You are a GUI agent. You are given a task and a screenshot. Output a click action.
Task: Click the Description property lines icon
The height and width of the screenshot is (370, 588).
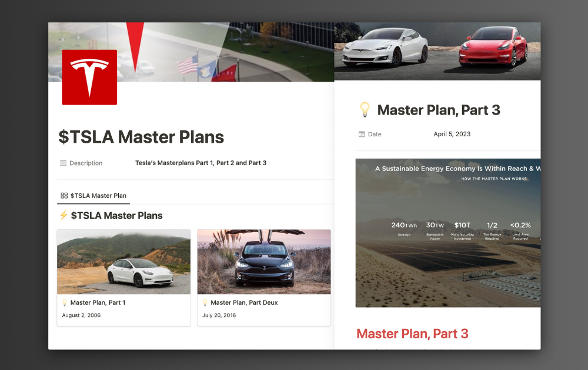coord(63,163)
